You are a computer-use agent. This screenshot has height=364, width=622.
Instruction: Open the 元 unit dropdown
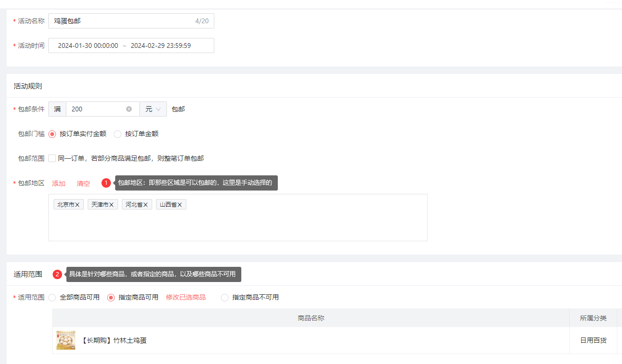[x=153, y=109]
